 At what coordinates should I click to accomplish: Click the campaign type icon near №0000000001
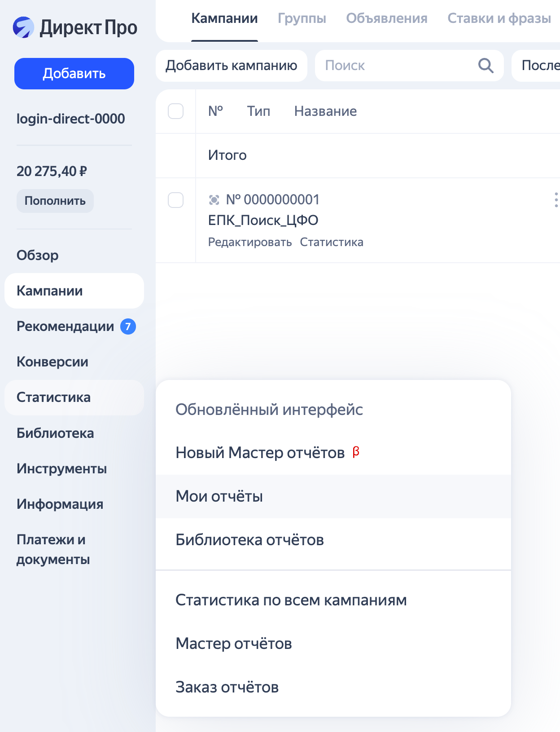(x=214, y=200)
